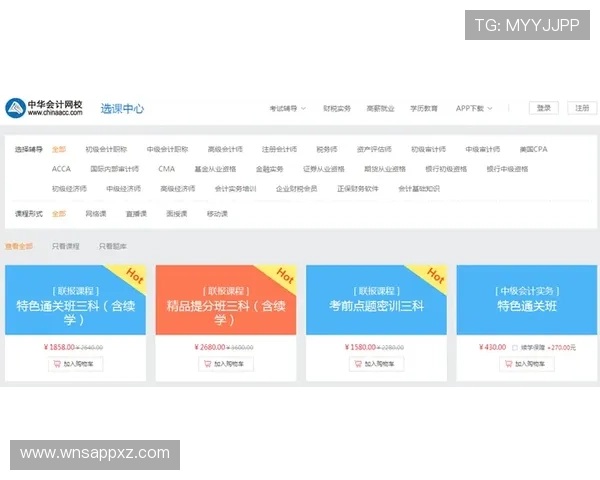The image size is (600, 480).
Task: Filter by CMA
Action: click(x=166, y=169)
